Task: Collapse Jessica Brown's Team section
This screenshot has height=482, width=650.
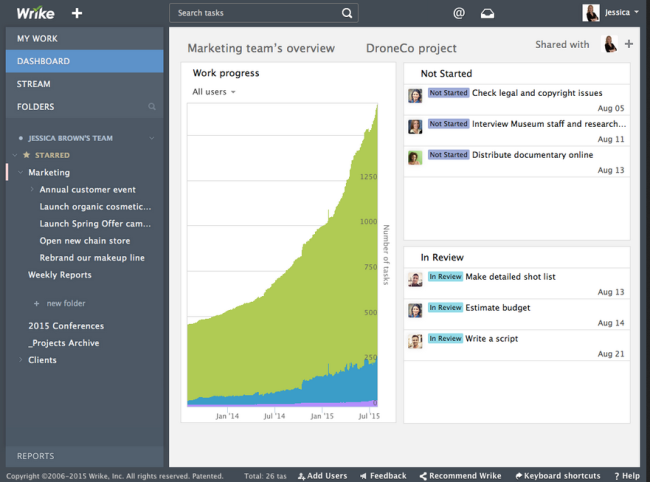Action: pyautogui.click(x=152, y=138)
